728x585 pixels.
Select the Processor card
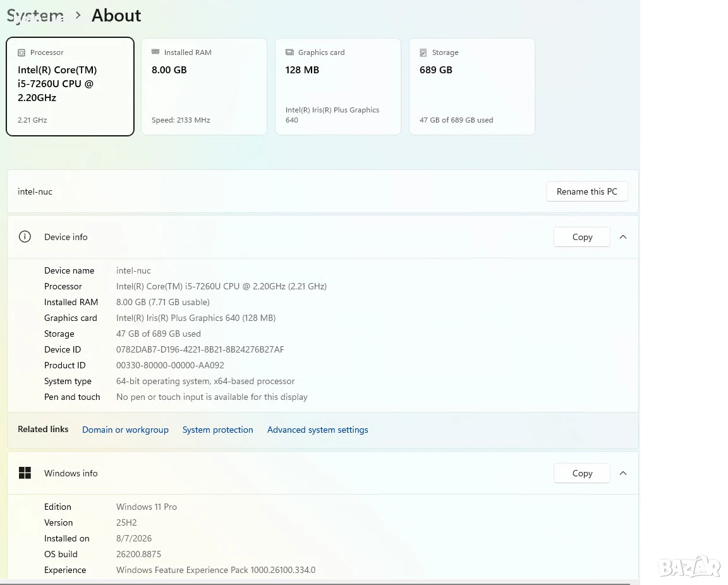70,87
